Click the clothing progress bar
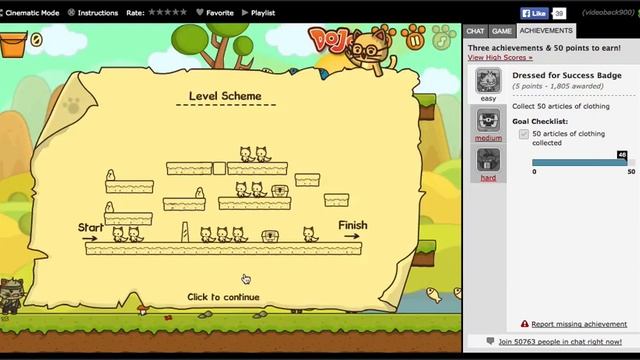 click(583, 162)
